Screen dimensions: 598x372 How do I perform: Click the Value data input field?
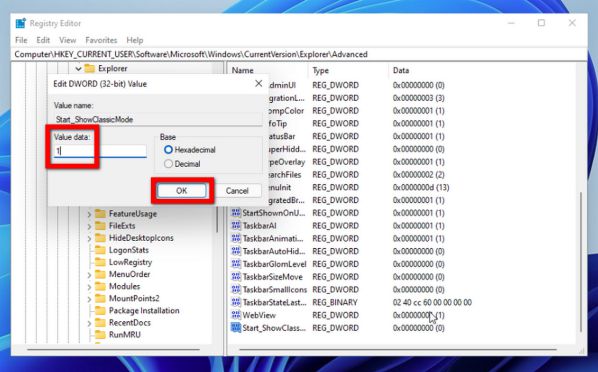(100, 151)
